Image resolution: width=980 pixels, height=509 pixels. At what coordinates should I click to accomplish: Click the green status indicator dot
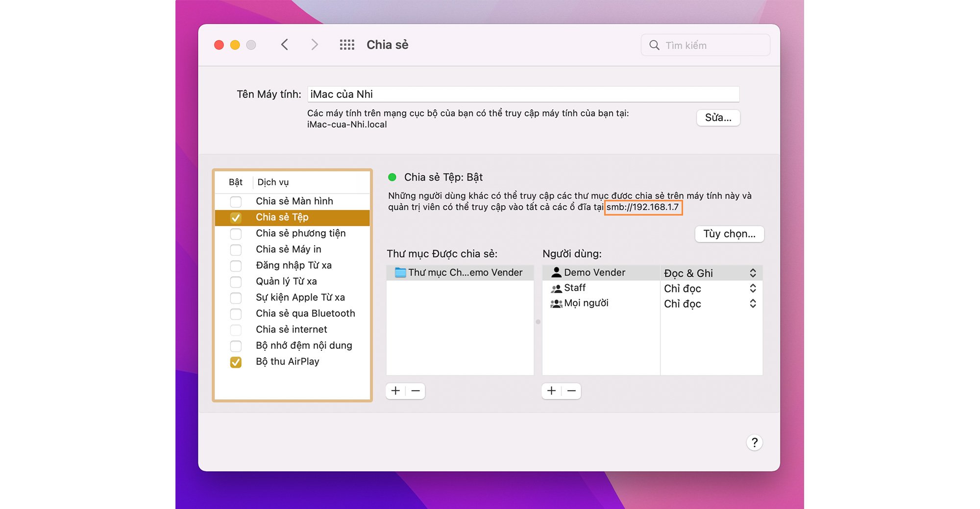tap(392, 177)
